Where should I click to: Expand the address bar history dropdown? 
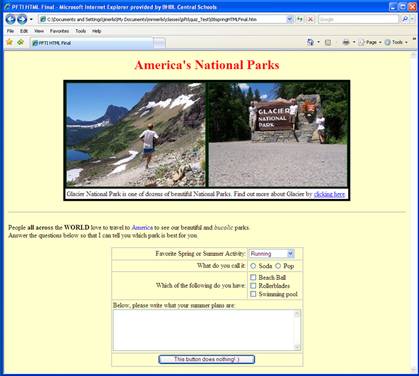click(x=289, y=19)
